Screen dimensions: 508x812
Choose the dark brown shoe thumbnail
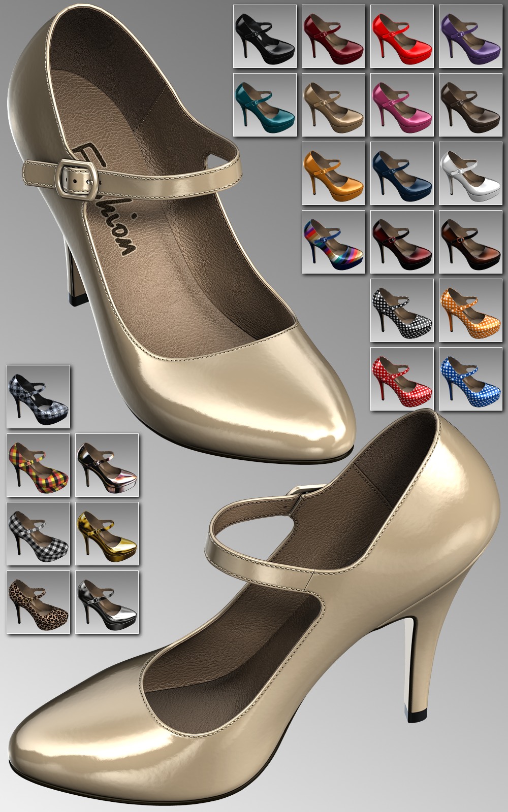[x=471, y=105]
